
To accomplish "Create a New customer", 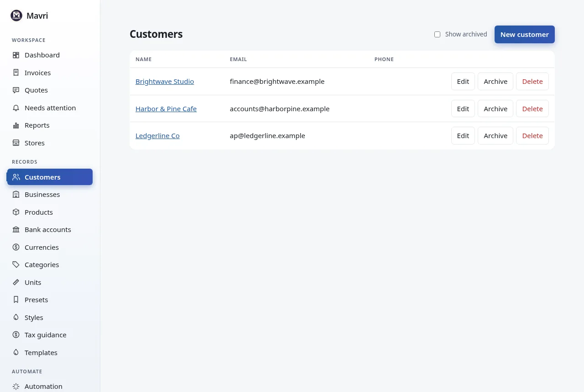I will [x=525, y=34].
